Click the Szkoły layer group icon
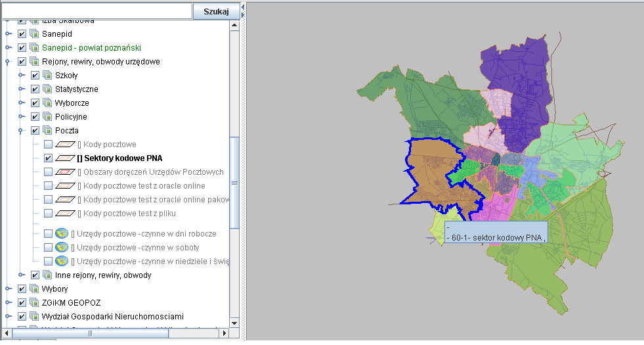Viewport: 644px width, 345px height. [47, 76]
